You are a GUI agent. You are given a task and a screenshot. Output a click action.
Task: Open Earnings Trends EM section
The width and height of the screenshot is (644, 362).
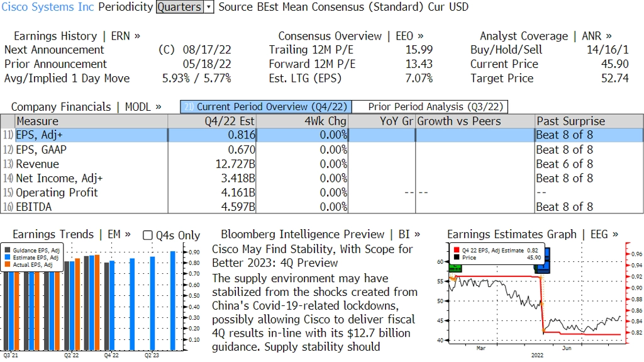click(72, 234)
